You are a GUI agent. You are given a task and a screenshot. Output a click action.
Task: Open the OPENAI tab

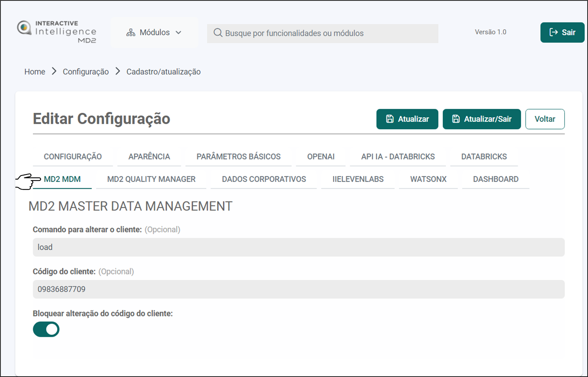[x=321, y=157]
